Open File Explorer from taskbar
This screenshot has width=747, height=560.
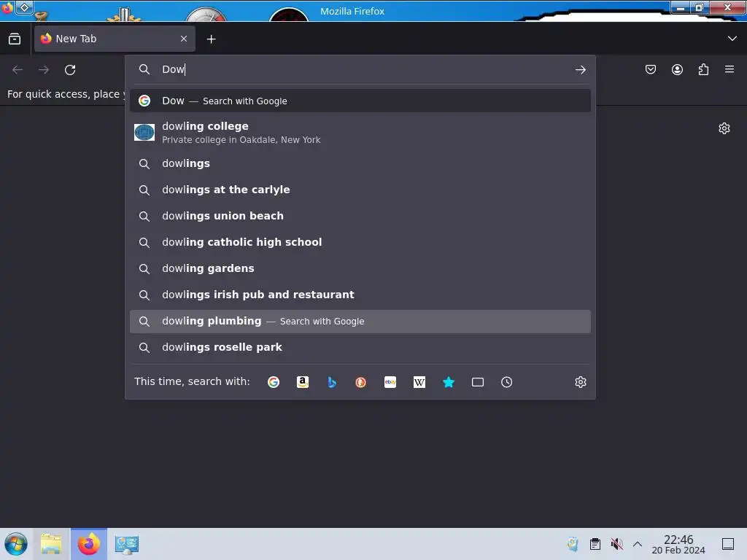coord(51,544)
